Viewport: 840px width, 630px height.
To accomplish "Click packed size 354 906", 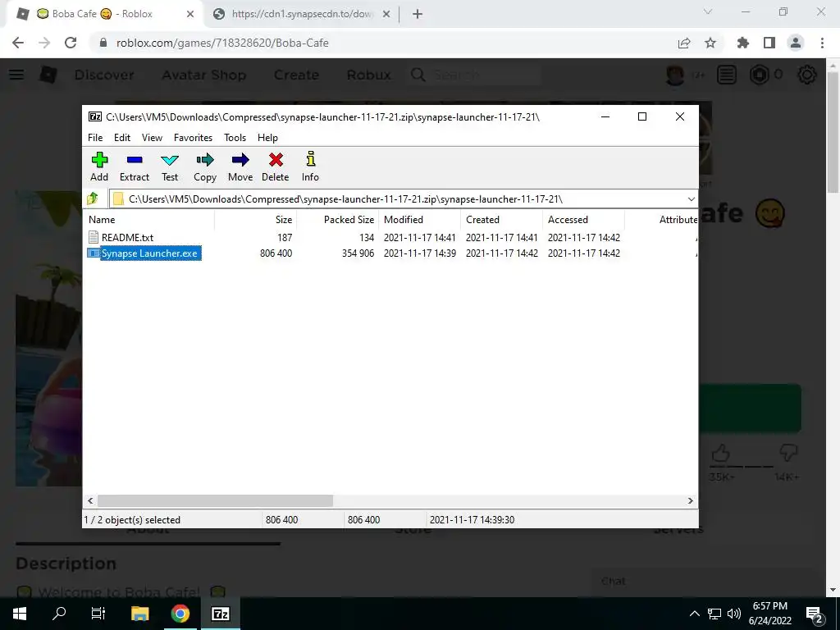I will (x=358, y=253).
